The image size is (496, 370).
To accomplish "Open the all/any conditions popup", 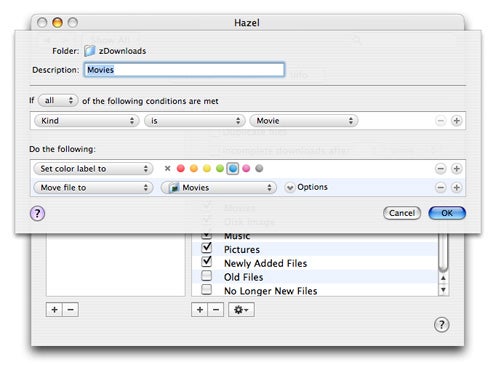I will pyautogui.click(x=58, y=100).
